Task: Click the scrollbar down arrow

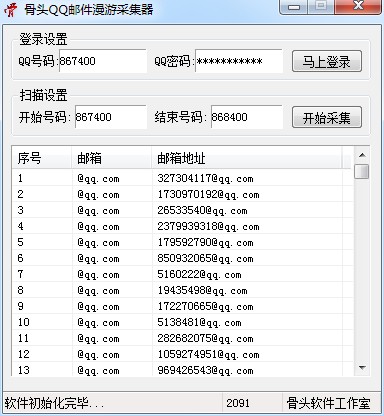Action: [x=362, y=368]
